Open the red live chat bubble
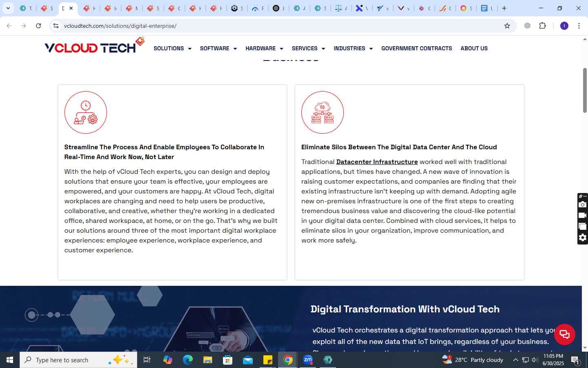Screen dimensions: 588x368 [564, 334]
